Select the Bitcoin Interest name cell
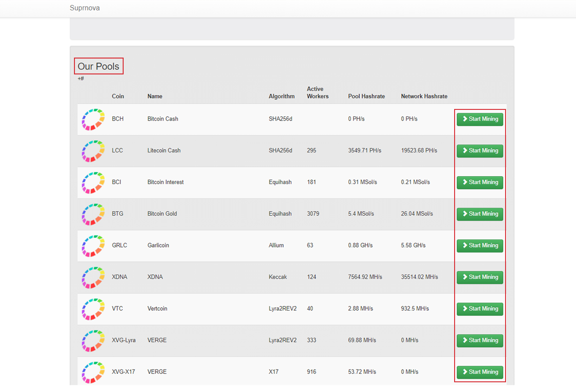This screenshot has height=392, width=576. [x=165, y=182]
